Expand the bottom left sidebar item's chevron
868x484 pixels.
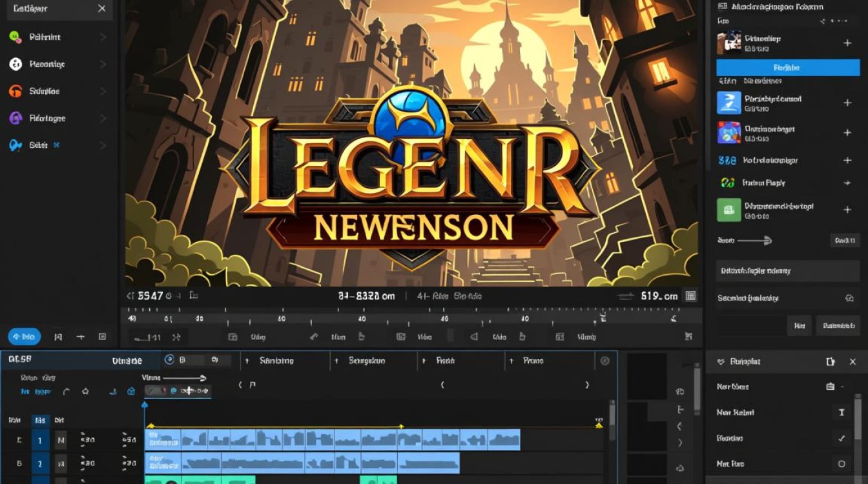pos(103,145)
